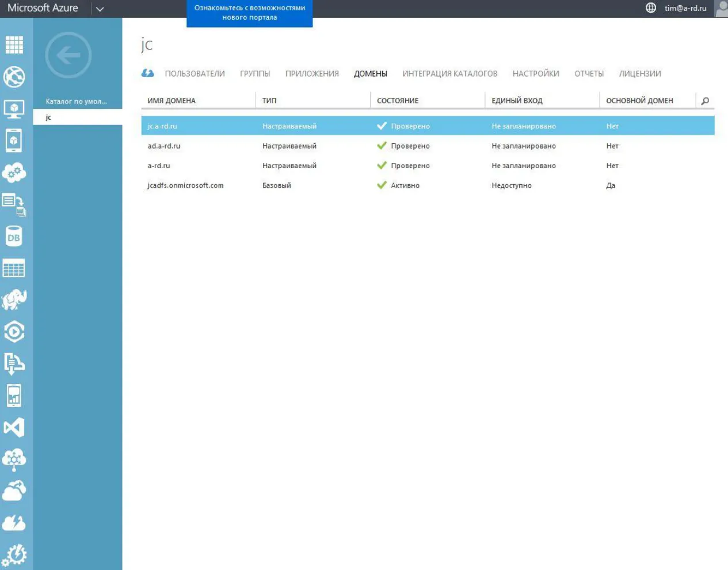
Task: Open the language globe icon in header
Action: click(651, 8)
